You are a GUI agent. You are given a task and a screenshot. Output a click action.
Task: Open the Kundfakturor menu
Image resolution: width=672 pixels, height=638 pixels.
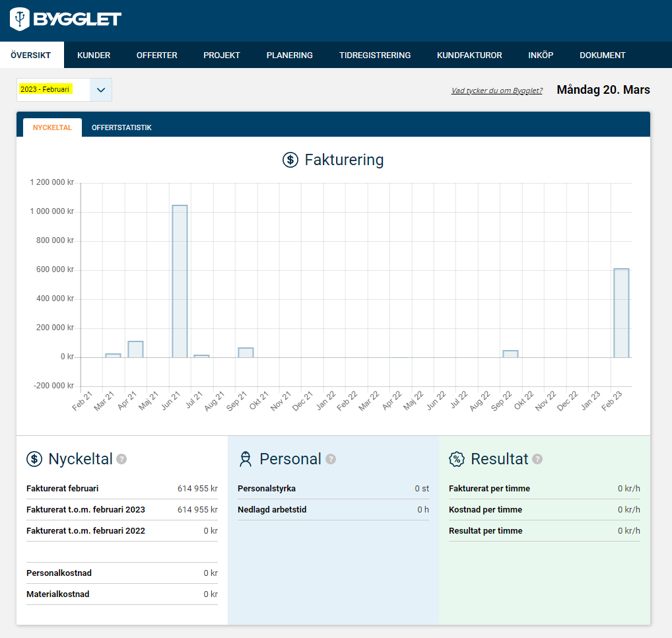(469, 55)
